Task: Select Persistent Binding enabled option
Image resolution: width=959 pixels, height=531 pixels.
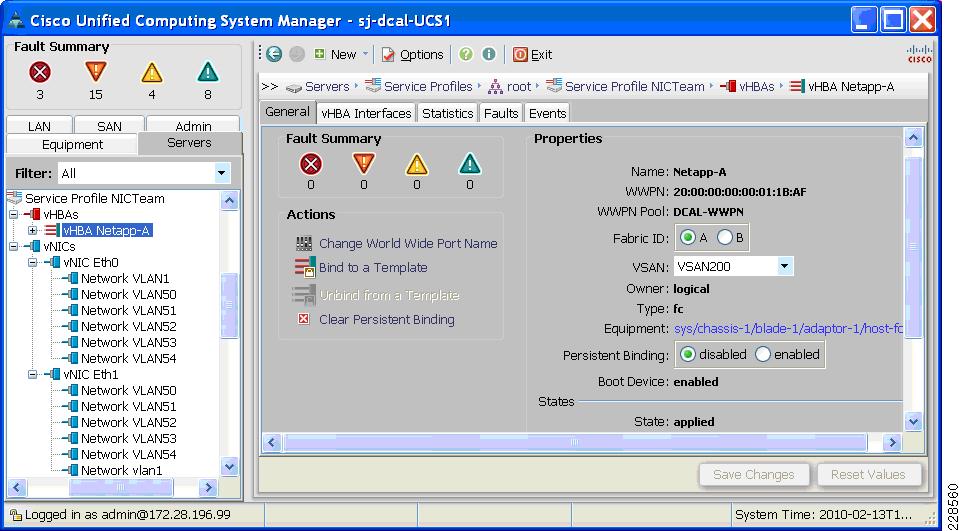Action: click(x=763, y=354)
